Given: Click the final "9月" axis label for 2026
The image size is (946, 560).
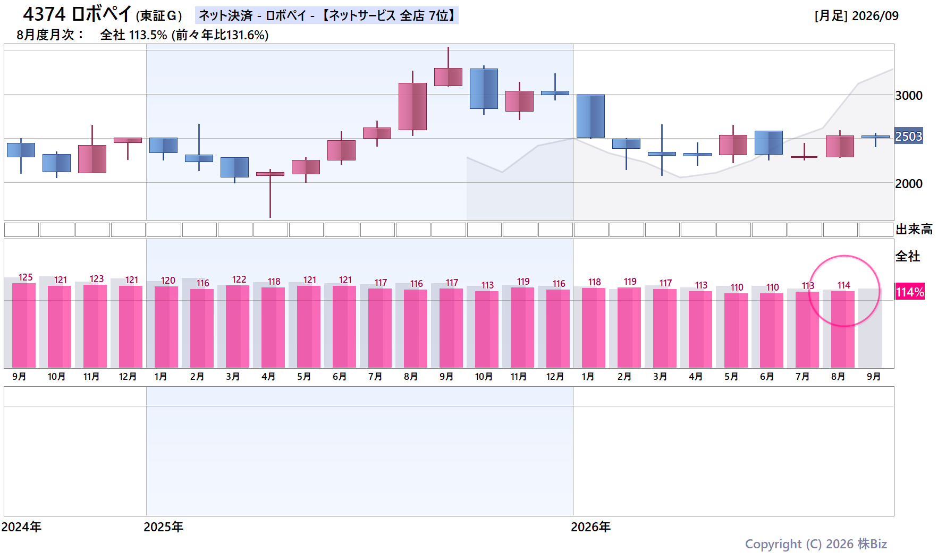Looking at the screenshot, I should coord(874,377).
